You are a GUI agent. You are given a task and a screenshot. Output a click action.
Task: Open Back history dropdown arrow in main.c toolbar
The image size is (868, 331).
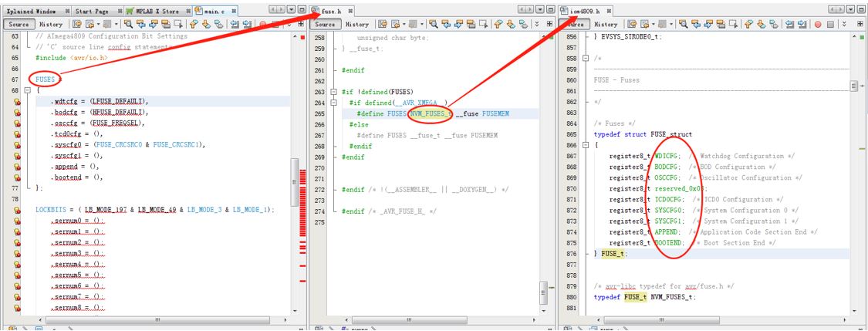99,25
